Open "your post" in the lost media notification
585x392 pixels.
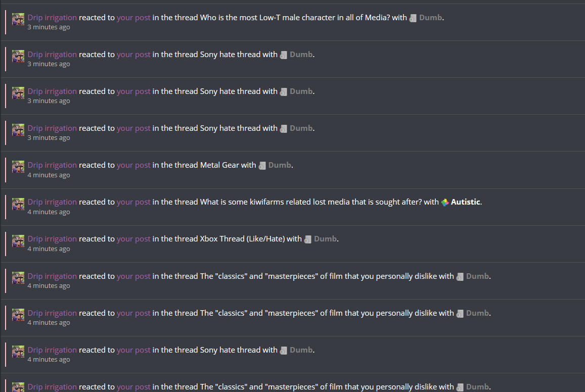pyautogui.click(x=133, y=202)
